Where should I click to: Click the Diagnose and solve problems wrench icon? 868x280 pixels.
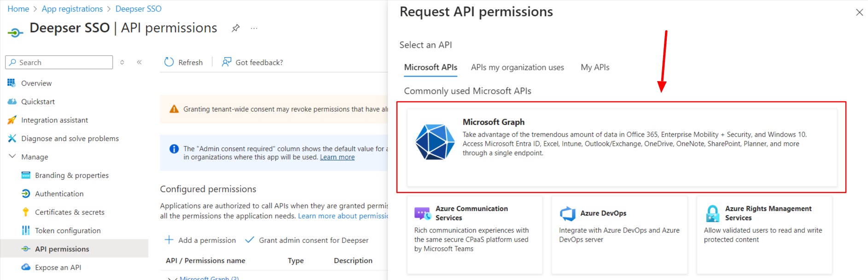[12, 138]
